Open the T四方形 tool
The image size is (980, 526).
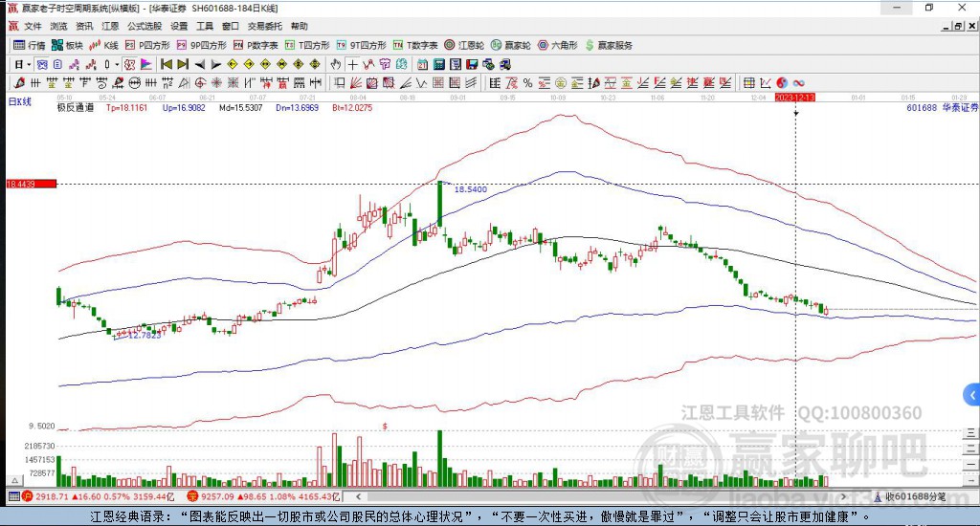(307, 45)
